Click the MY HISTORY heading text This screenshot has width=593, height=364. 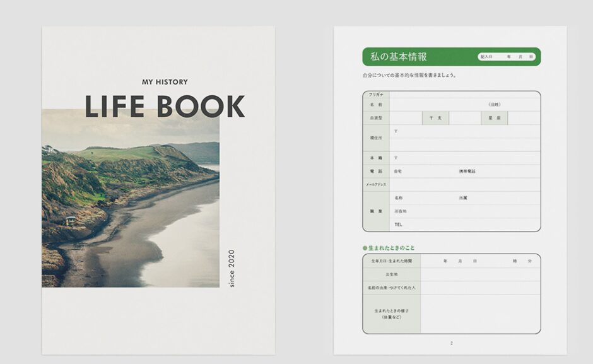click(x=165, y=81)
